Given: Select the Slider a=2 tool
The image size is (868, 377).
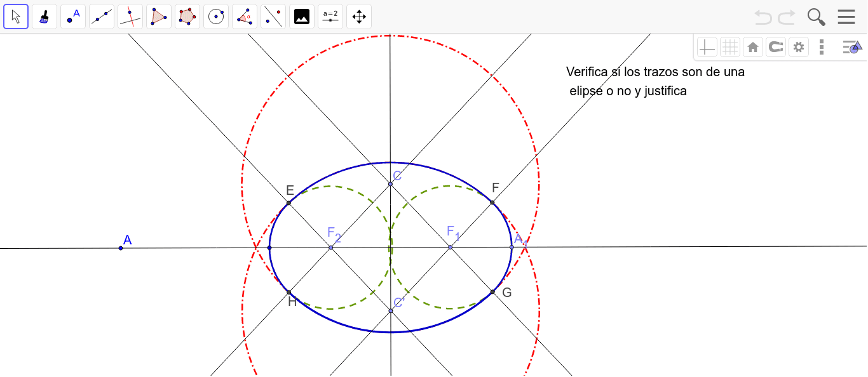Looking at the screenshot, I should (x=330, y=17).
